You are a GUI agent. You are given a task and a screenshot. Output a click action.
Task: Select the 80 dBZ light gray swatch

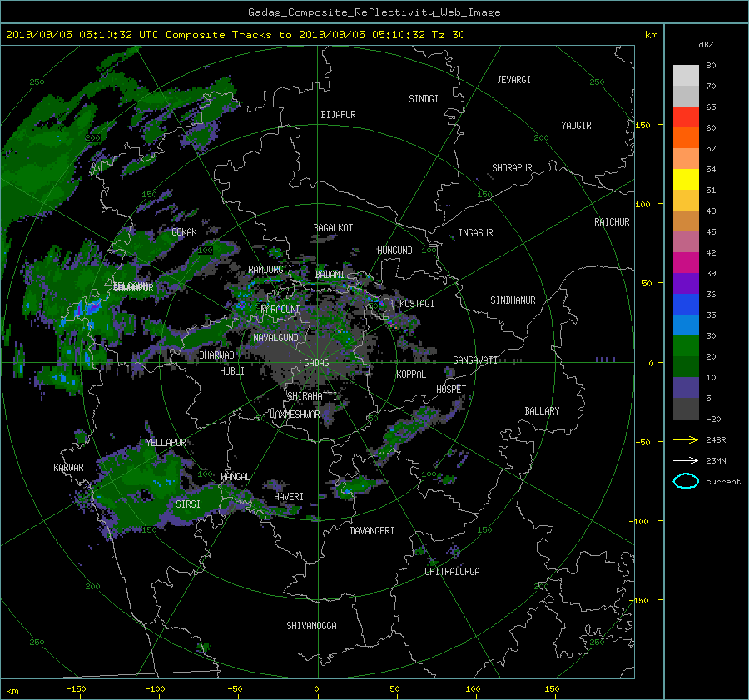point(686,76)
